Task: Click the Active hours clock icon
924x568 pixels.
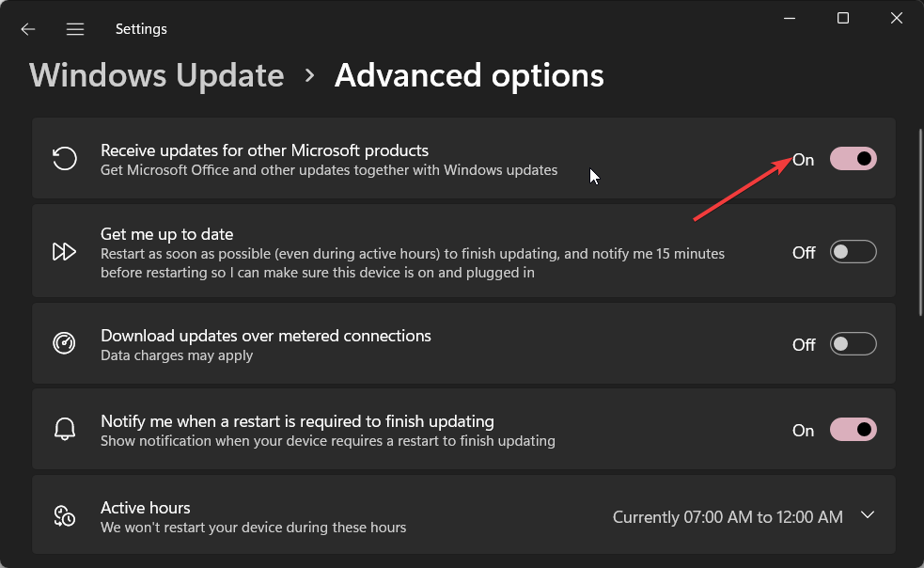Action: pos(64,515)
